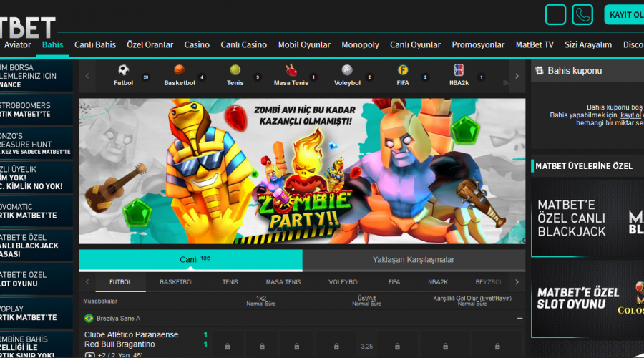Click the MatBet logo
Image resolution: width=644 pixels, height=358 pixels.
[x=27, y=28]
